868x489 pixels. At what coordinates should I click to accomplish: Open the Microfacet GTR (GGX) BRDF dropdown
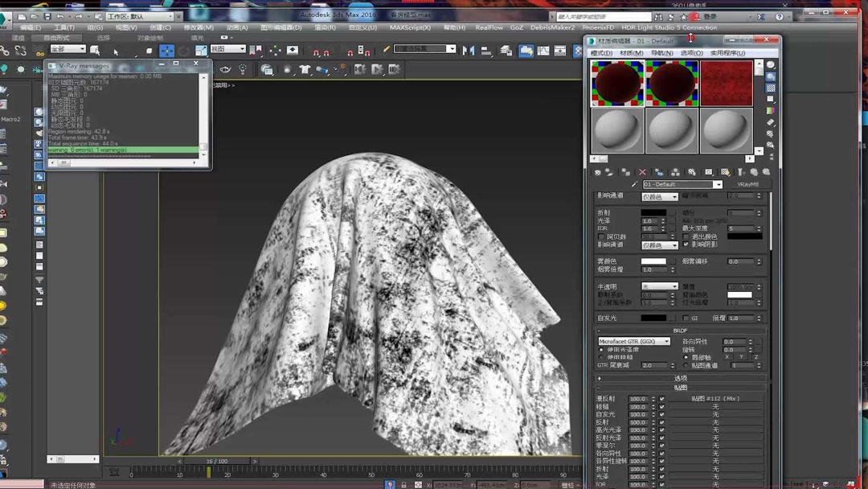[x=633, y=342]
